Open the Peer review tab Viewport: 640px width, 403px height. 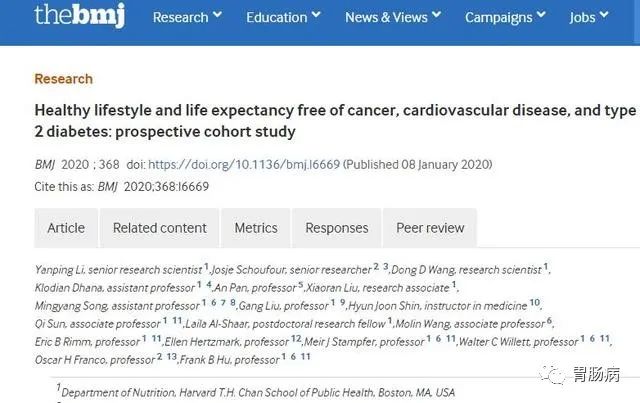pos(430,228)
